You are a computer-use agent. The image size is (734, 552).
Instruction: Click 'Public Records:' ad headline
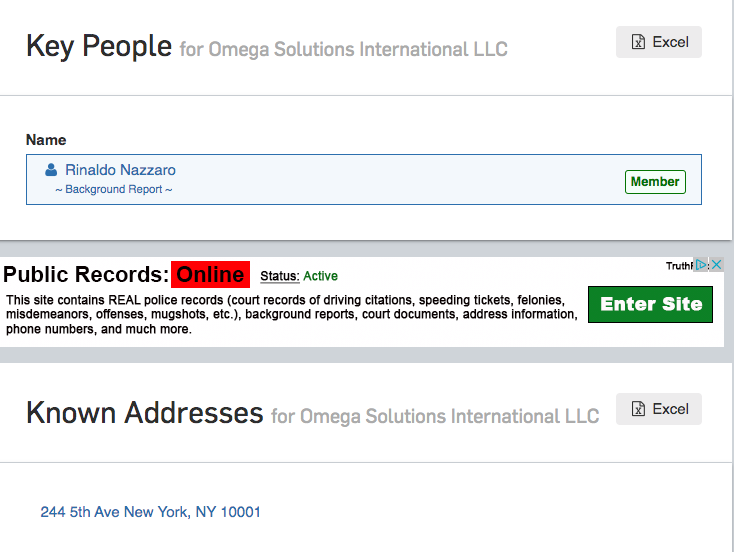point(86,274)
